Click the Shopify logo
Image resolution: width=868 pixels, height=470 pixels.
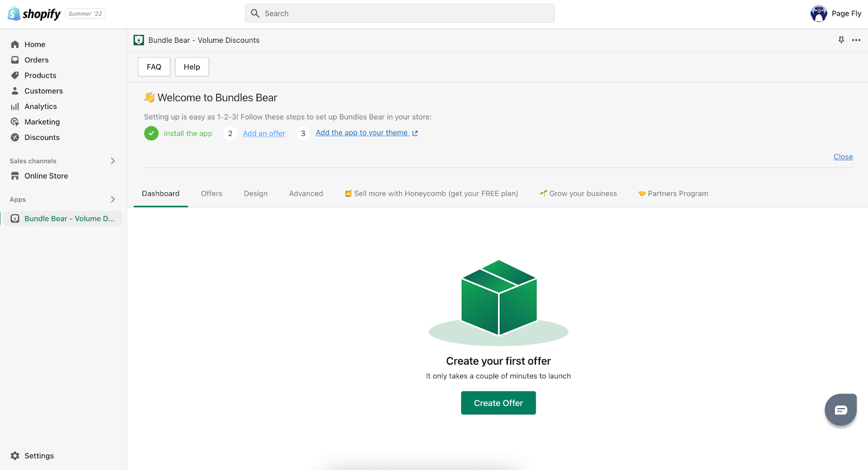pyautogui.click(x=34, y=14)
